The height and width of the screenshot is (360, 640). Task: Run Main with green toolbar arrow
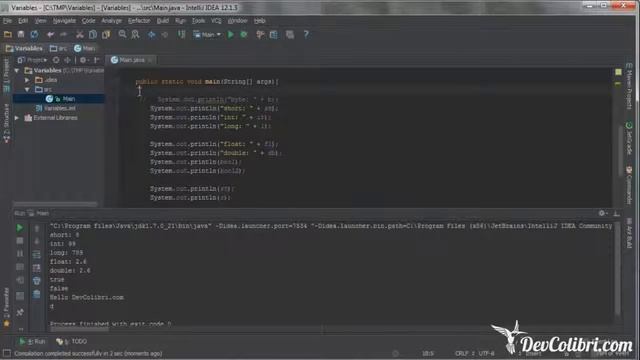point(231,35)
